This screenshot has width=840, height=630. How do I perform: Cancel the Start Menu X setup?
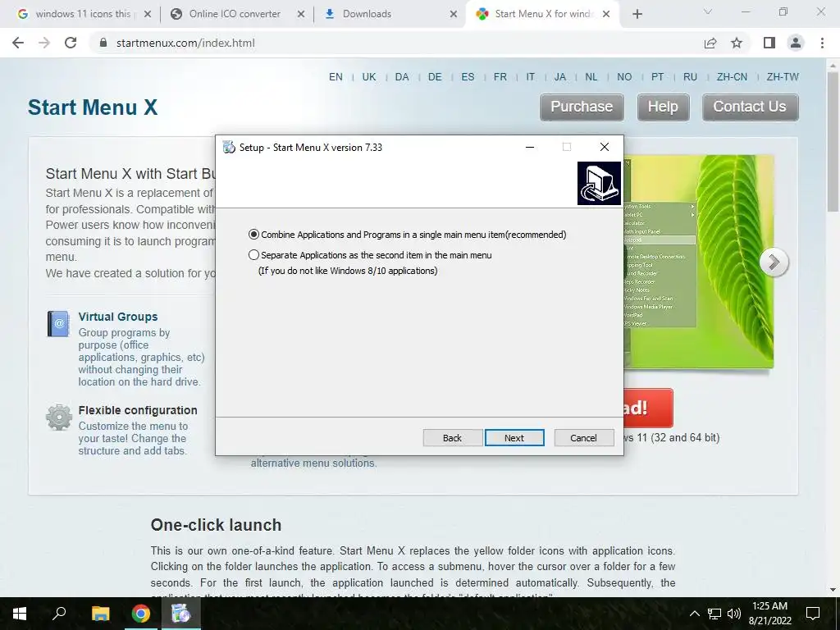(583, 438)
